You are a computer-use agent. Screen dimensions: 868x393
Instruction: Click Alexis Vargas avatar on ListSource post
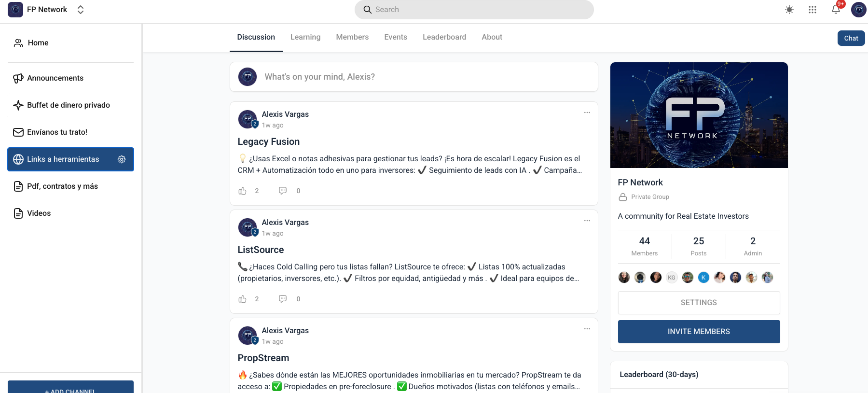pos(248,227)
